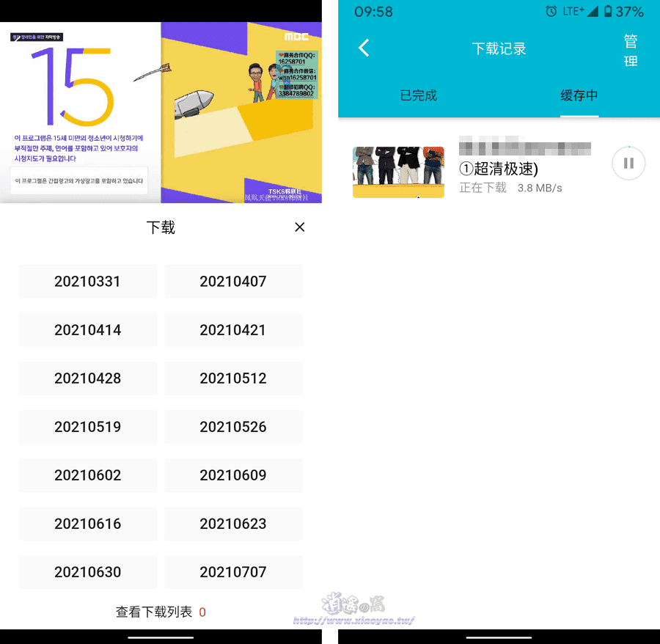Tap the circular download progress ring
660x644 pixels.
[628, 163]
